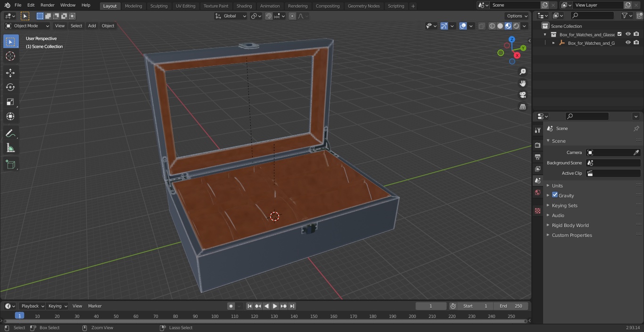Expand the Rigid Body World panel

point(570,225)
